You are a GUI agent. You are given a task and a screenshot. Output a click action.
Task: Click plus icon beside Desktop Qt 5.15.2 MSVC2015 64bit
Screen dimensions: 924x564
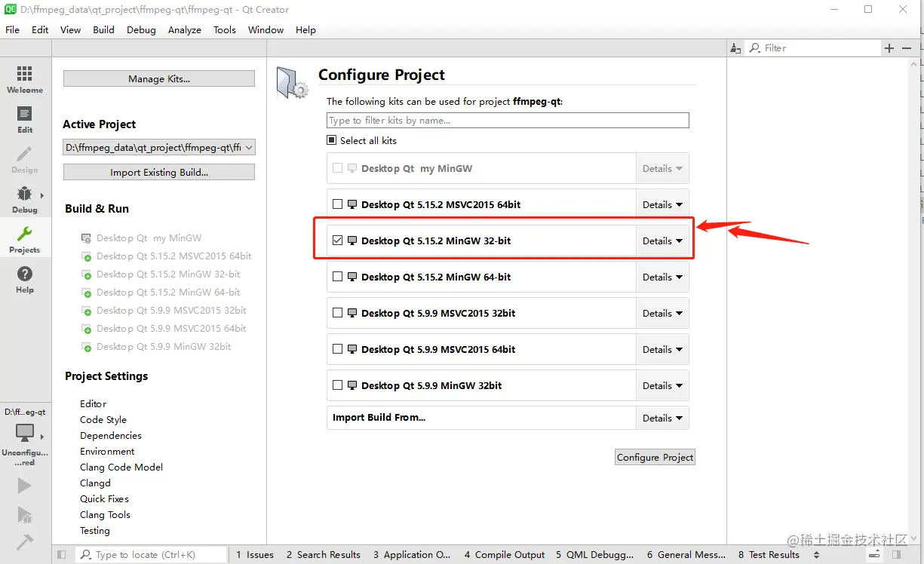pyautogui.click(x=87, y=257)
